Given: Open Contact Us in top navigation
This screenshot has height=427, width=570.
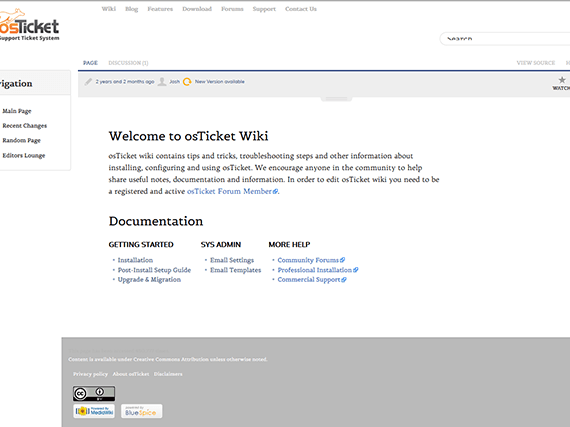Looking at the screenshot, I should point(301,9).
